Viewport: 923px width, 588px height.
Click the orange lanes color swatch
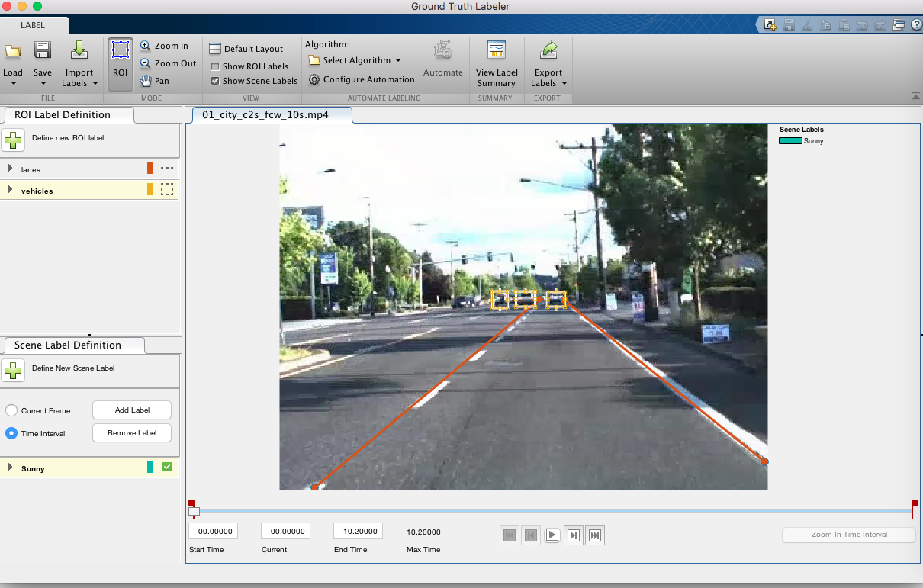click(x=150, y=169)
